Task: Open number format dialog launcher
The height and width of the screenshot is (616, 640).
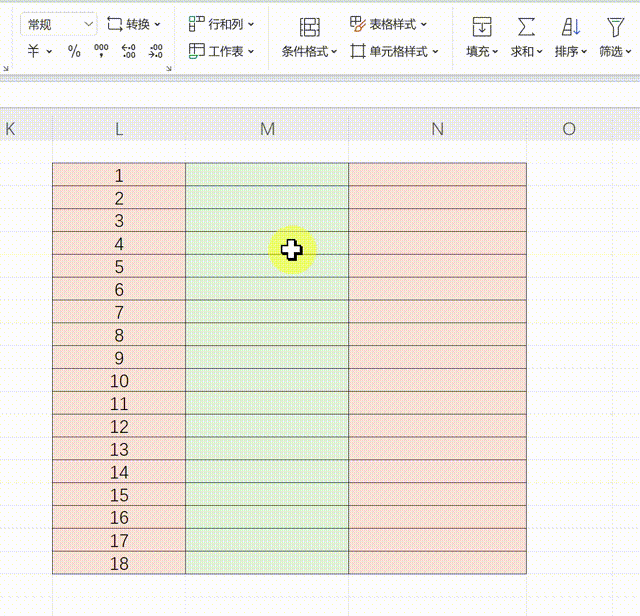Action: 169,69
